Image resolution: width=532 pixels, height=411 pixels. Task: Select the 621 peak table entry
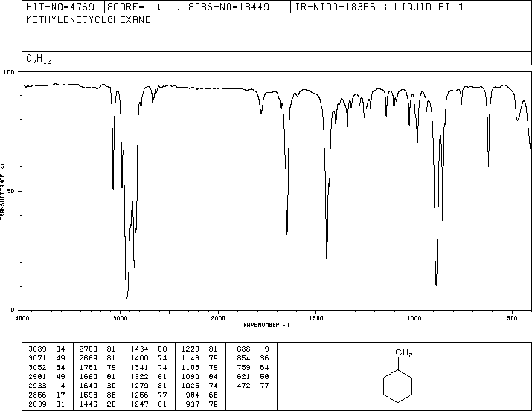click(253, 376)
